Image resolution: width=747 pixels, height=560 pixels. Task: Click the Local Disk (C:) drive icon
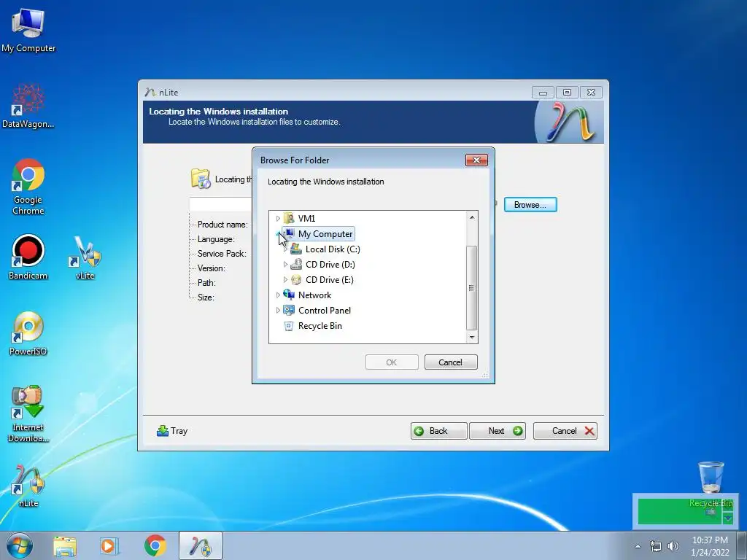click(x=296, y=249)
